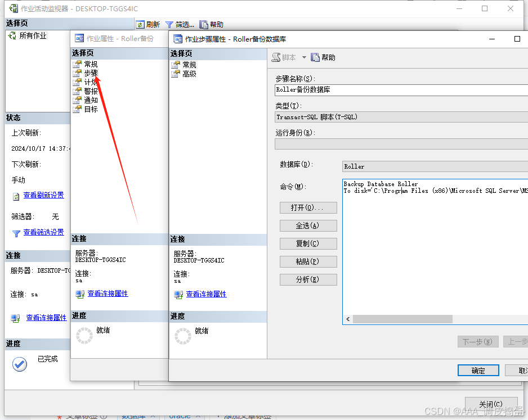The width and height of the screenshot is (528, 420).
Task: Select 高级 page in 作业步骤属性 dialog
Action: pos(189,74)
